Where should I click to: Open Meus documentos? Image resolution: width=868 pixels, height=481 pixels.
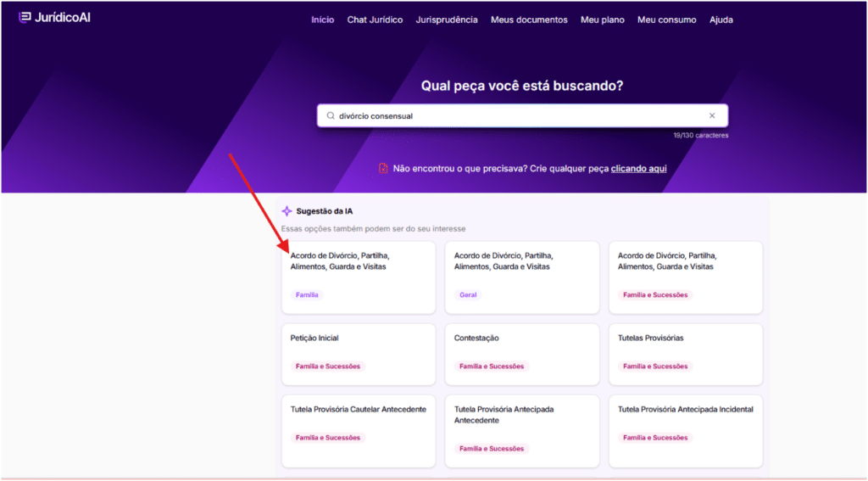click(529, 20)
